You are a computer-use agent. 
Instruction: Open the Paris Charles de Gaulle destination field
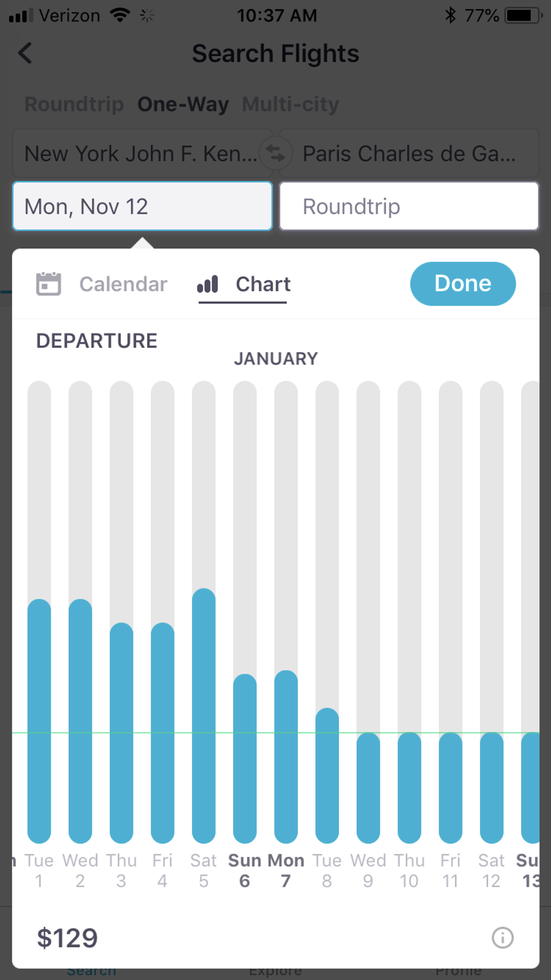click(x=409, y=153)
